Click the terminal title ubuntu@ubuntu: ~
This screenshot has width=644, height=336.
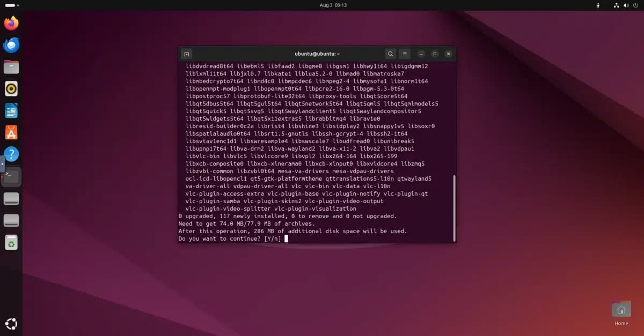point(317,54)
